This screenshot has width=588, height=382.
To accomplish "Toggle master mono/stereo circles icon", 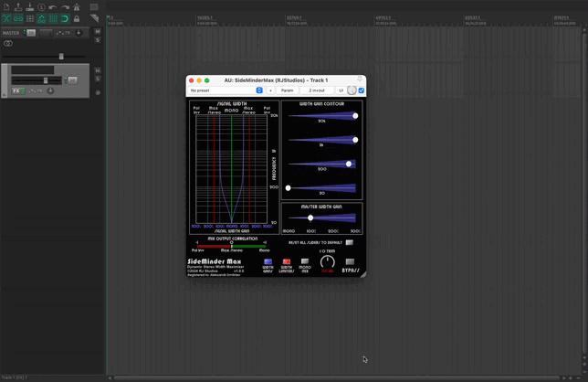I will [8, 44].
